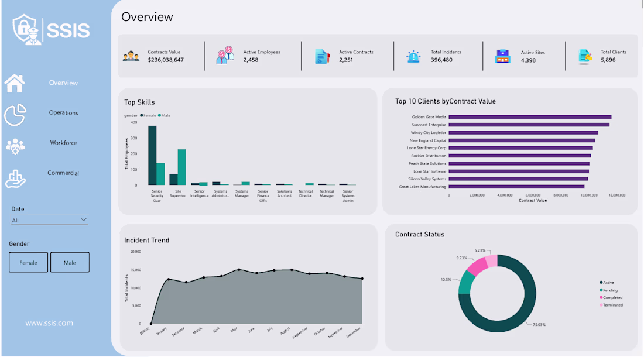This screenshot has height=357, width=644.
Task: Click the Top Skills chart title
Action: coord(140,102)
